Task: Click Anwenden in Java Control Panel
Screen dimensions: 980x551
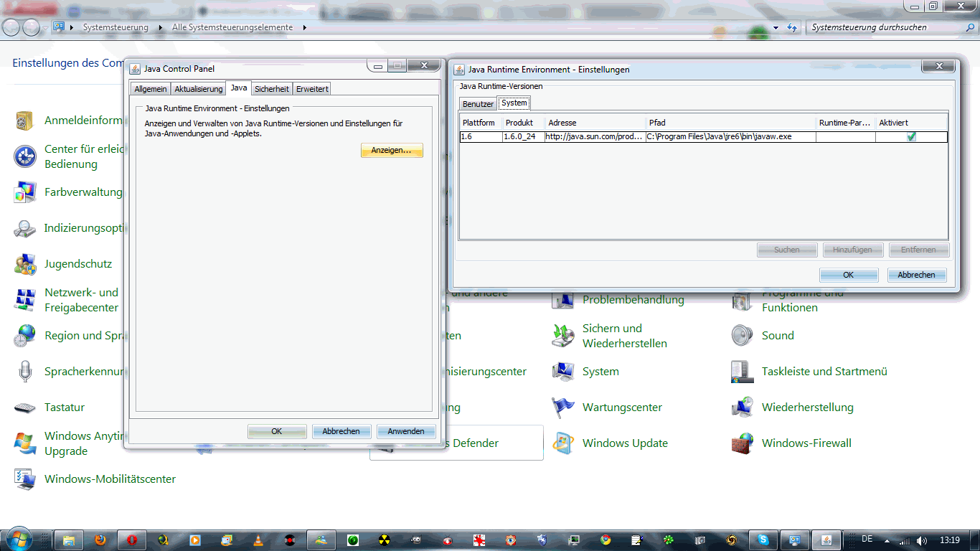Action: (x=406, y=431)
